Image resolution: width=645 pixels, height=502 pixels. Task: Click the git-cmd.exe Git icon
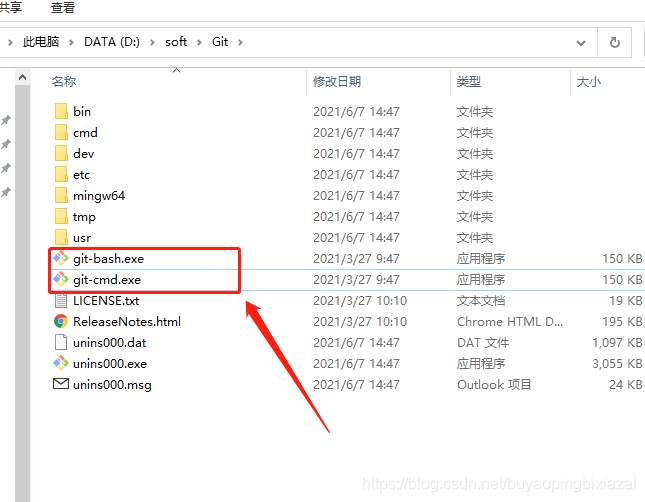click(61, 279)
